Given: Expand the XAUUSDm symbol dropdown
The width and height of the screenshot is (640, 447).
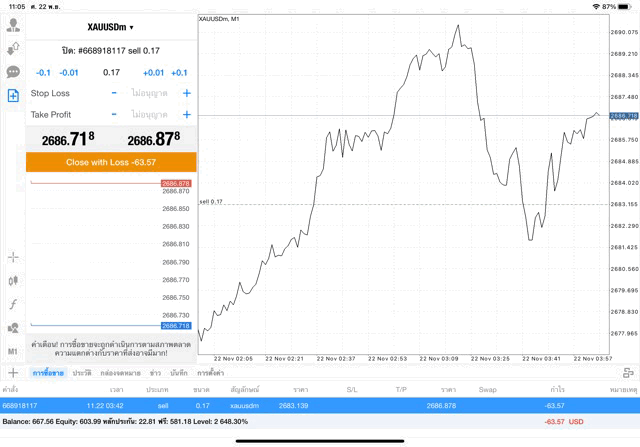Looking at the screenshot, I should click(111, 27).
